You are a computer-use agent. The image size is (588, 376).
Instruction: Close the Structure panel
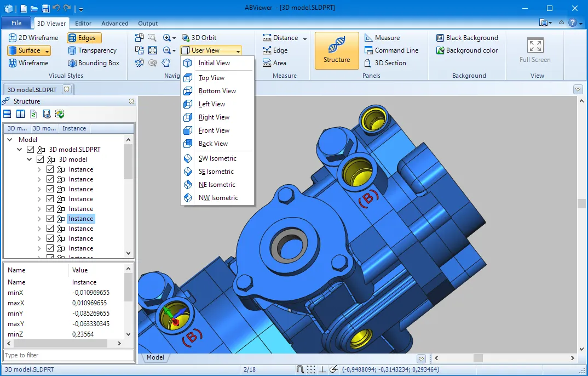pyautogui.click(x=131, y=101)
